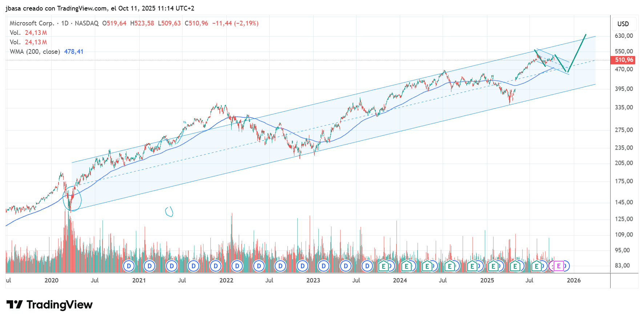The image size is (644, 321).
Task: Click the second dividend "D" marker from left
Action: (x=150, y=266)
